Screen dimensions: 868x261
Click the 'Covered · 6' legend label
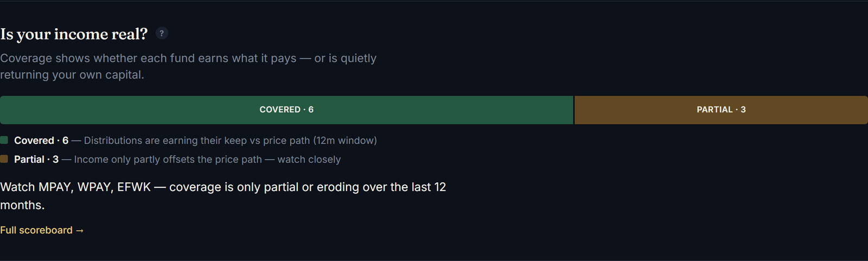[x=41, y=141]
